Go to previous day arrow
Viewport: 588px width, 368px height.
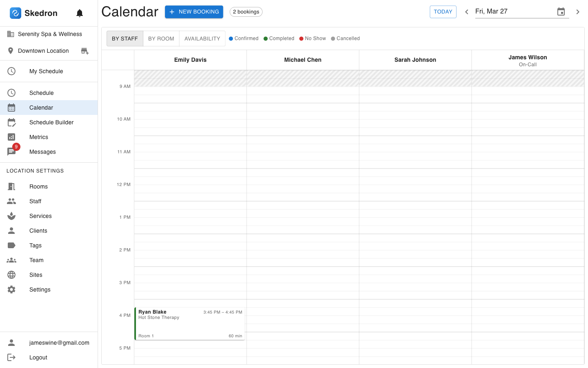[x=467, y=12]
